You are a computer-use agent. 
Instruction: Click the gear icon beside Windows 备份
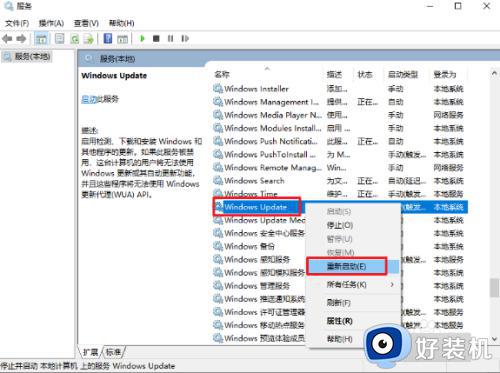tap(218, 246)
